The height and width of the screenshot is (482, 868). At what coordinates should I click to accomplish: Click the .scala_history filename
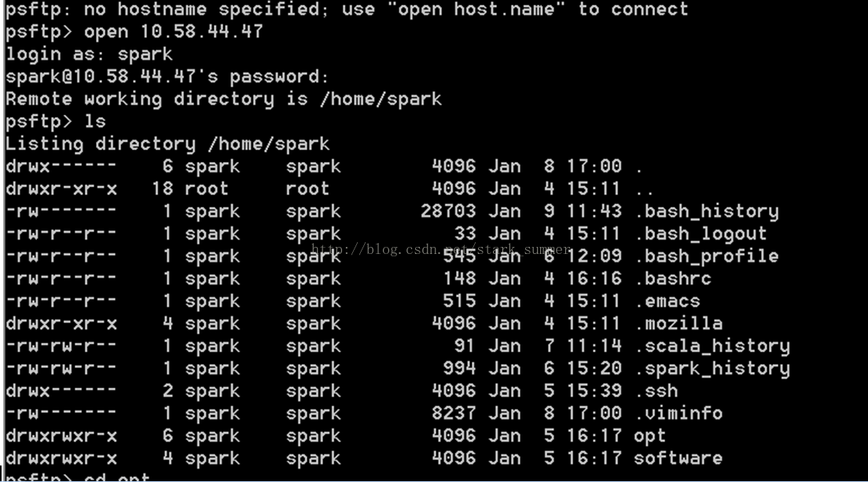[712, 347]
